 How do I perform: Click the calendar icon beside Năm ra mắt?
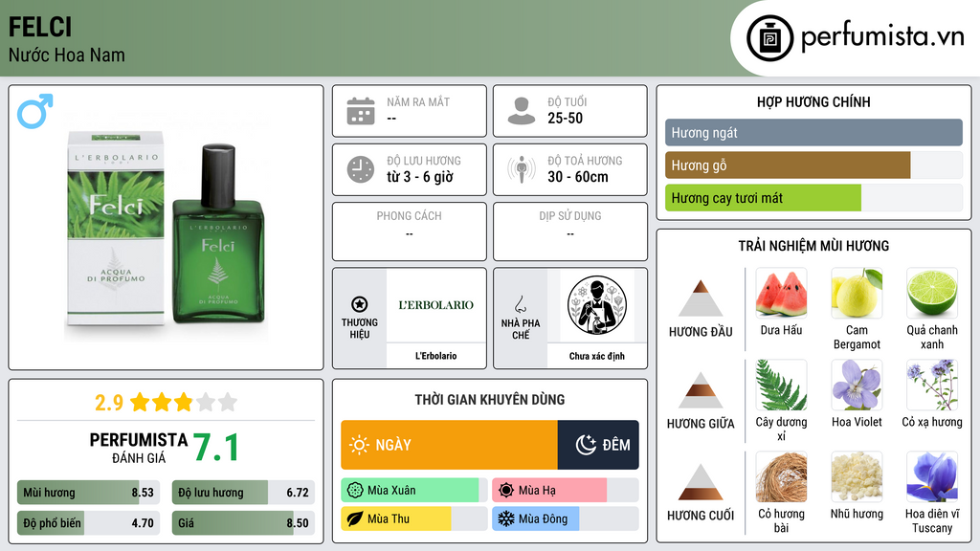pos(361,111)
